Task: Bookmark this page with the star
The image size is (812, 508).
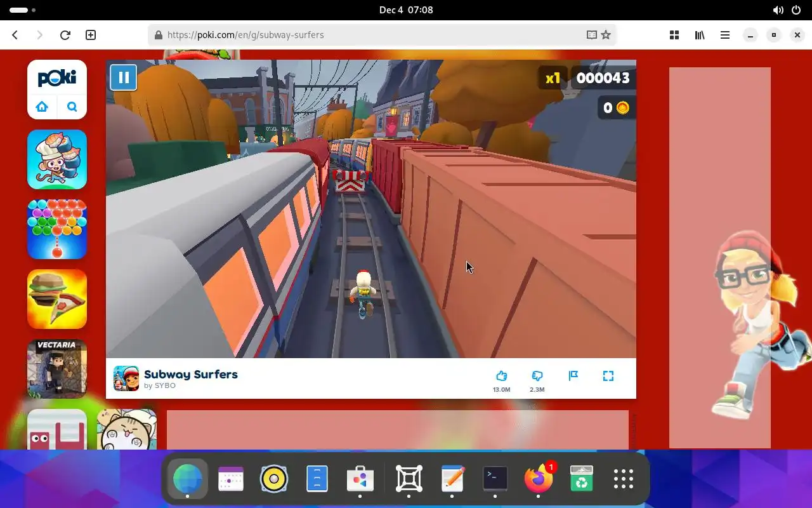Action: (x=606, y=35)
